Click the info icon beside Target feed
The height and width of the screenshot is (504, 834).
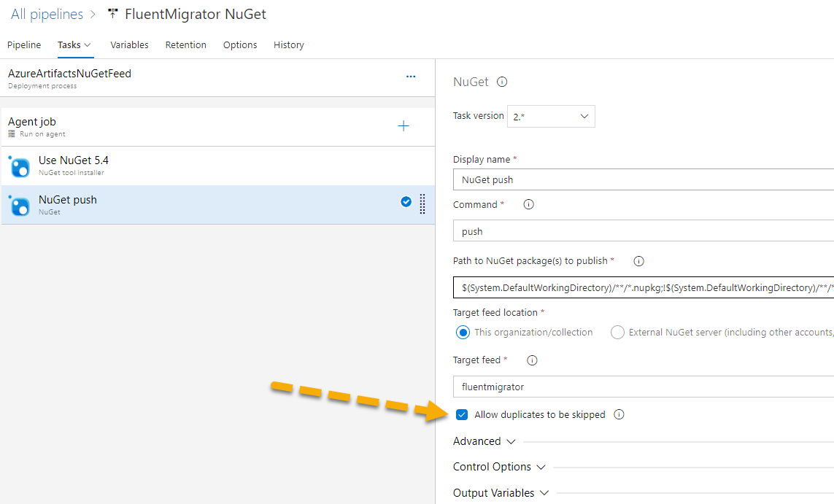532,360
